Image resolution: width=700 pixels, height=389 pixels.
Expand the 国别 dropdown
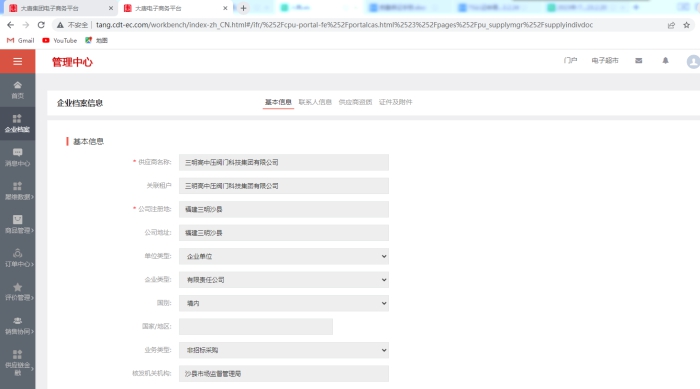point(284,303)
